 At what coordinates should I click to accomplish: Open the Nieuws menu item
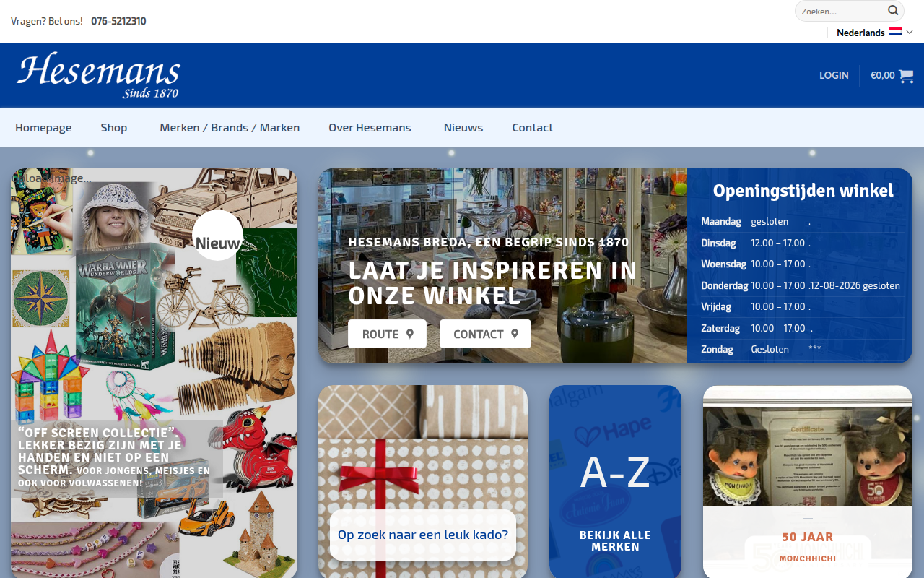[463, 127]
